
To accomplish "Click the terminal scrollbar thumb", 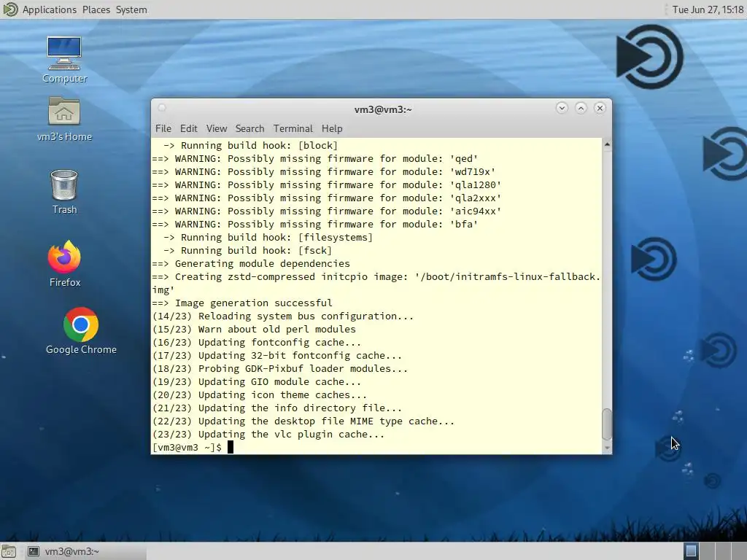I will click(x=607, y=424).
